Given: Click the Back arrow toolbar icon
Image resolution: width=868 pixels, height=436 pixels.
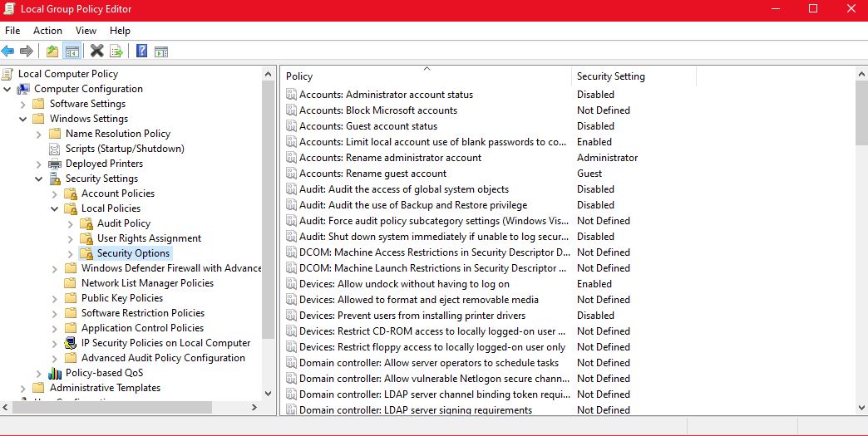Looking at the screenshot, I should (x=8, y=51).
